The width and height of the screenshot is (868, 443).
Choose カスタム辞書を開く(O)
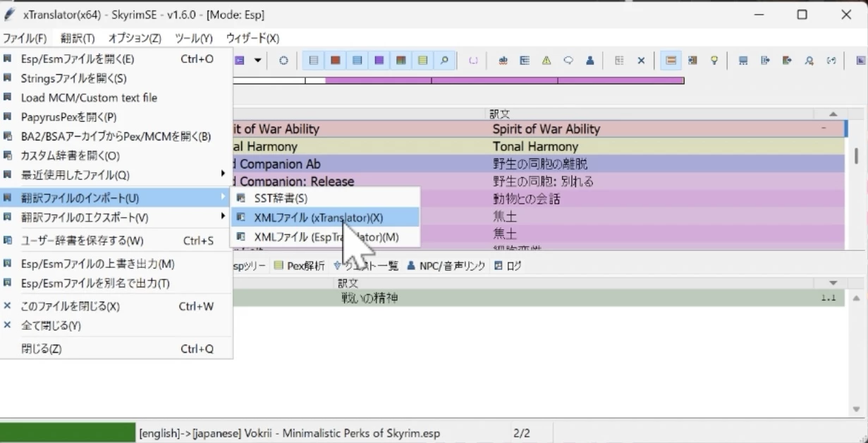(x=116, y=155)
